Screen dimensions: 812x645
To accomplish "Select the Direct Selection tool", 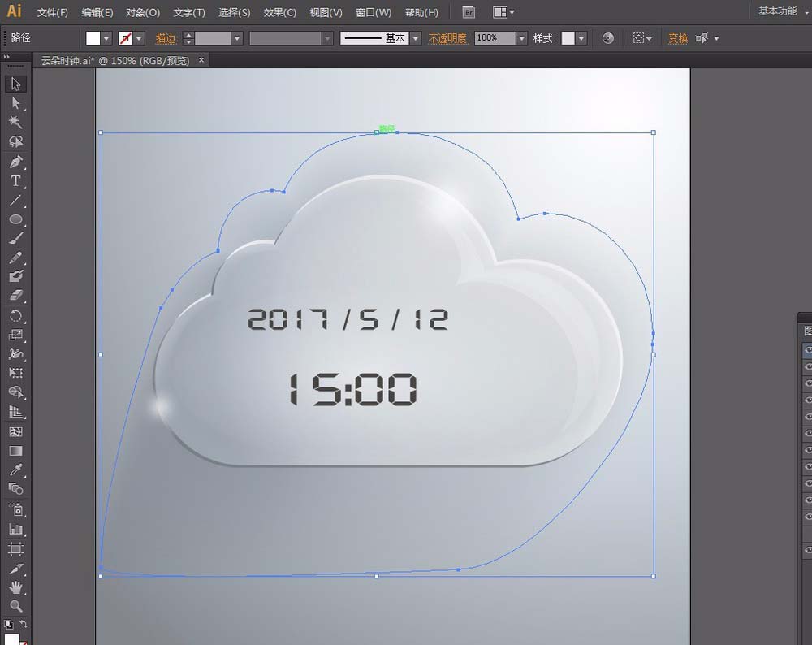I will [x=15, y=103].
